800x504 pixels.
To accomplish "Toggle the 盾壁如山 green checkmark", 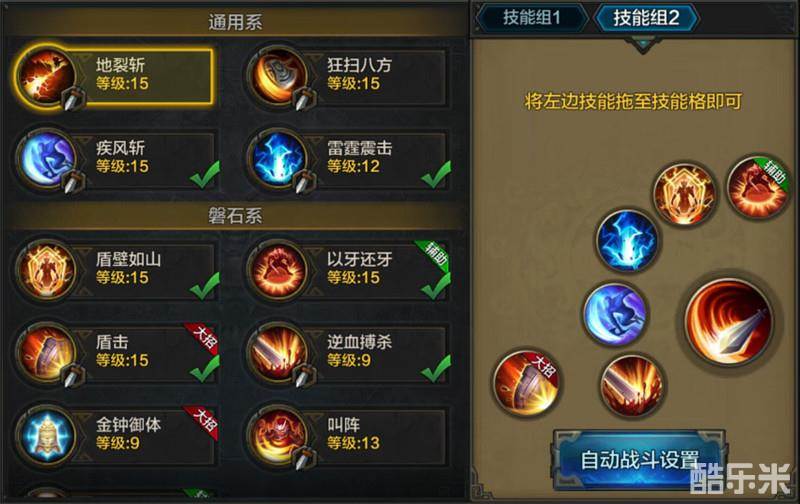I will pos(205,285).
